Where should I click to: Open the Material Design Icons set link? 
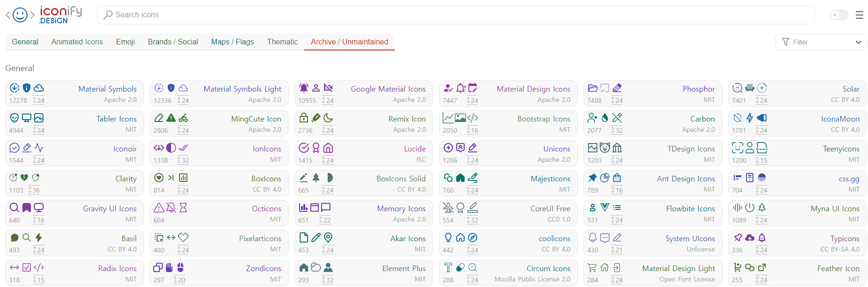point(533,89)
